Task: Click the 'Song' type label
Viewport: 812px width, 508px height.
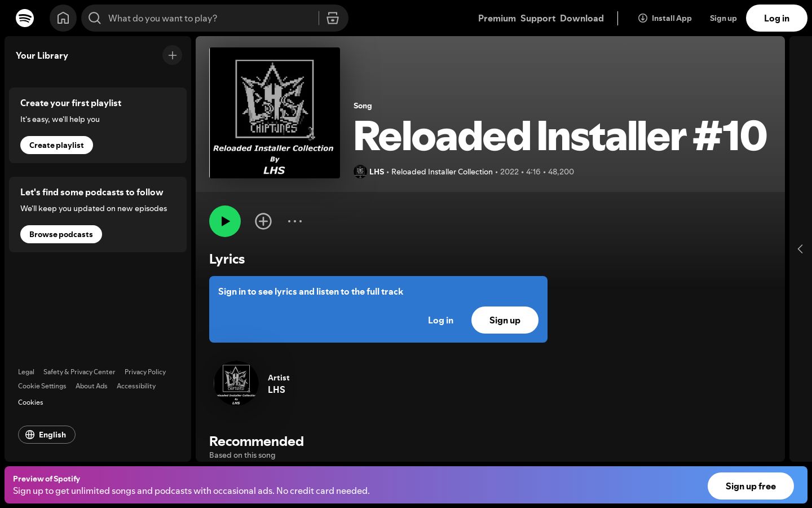Action: click(x=363, y=106)
